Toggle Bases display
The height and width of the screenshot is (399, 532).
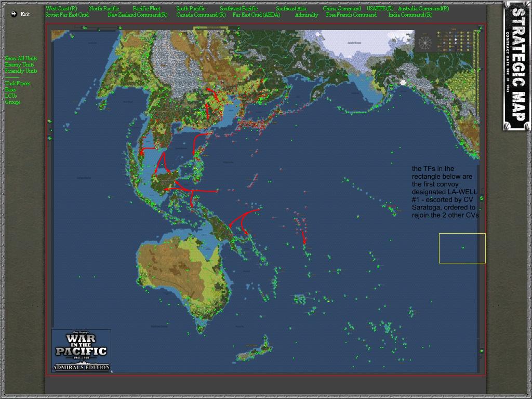[10, 89]
